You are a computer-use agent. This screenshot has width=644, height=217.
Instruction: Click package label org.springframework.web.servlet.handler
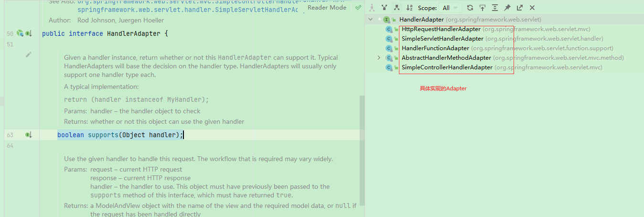point(544,39)
